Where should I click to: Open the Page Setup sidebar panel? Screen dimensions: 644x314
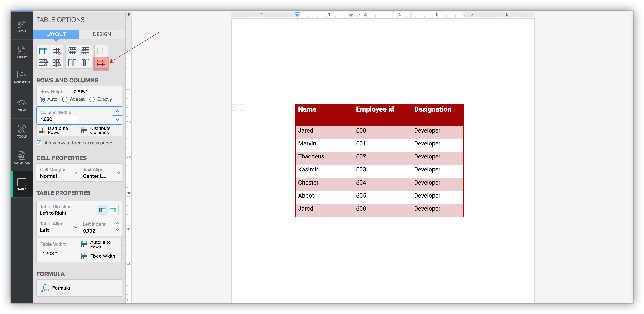(x=22, y=77)
